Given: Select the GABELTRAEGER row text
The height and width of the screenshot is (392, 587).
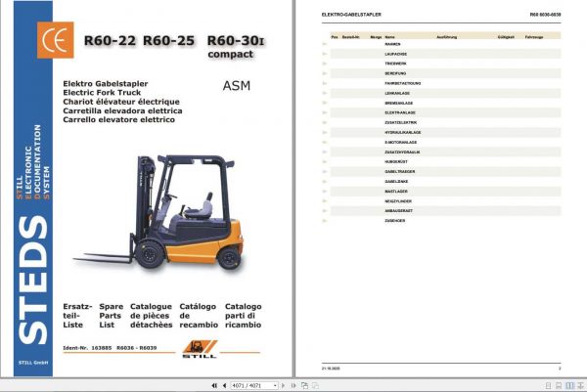Looking at the screenshot, I should click(x=400, y=172).
